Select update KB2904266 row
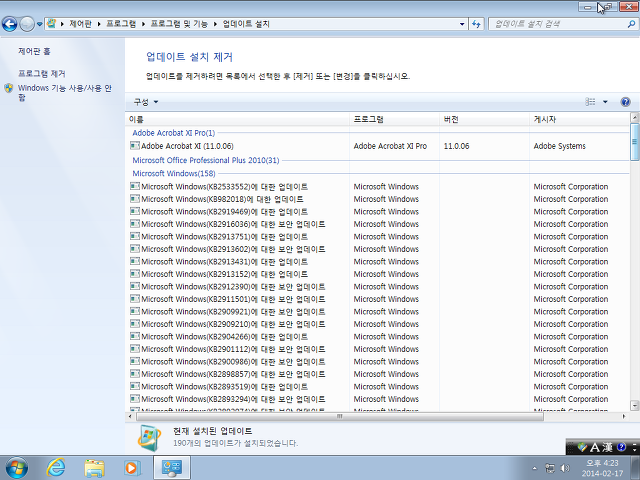The height and width of the screenshot is (480, 640). (x=378, y=336)
